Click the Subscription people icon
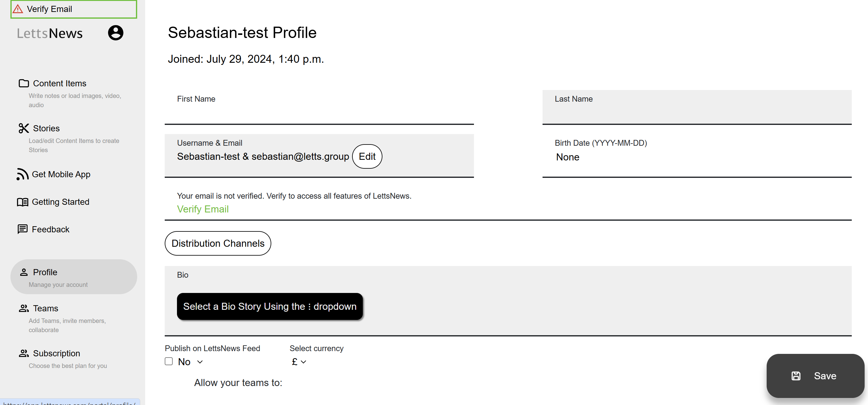 (x=24, y=353)
